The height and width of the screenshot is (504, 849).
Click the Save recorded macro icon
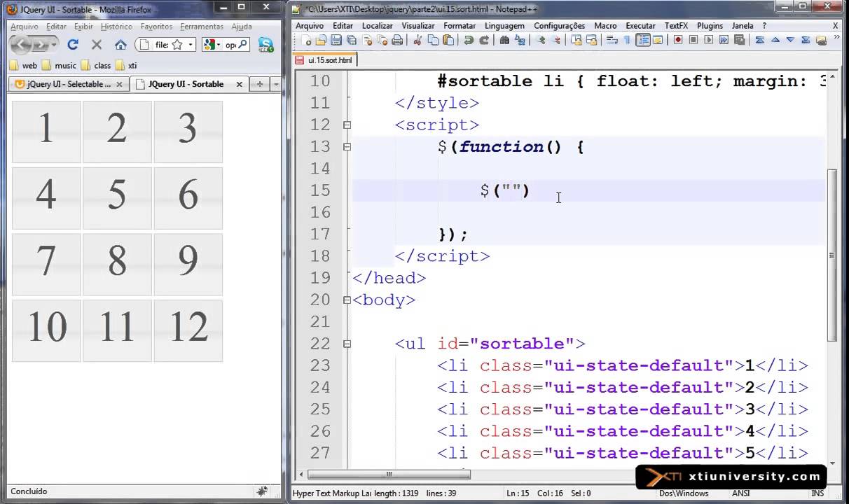(x=739, y=40)
